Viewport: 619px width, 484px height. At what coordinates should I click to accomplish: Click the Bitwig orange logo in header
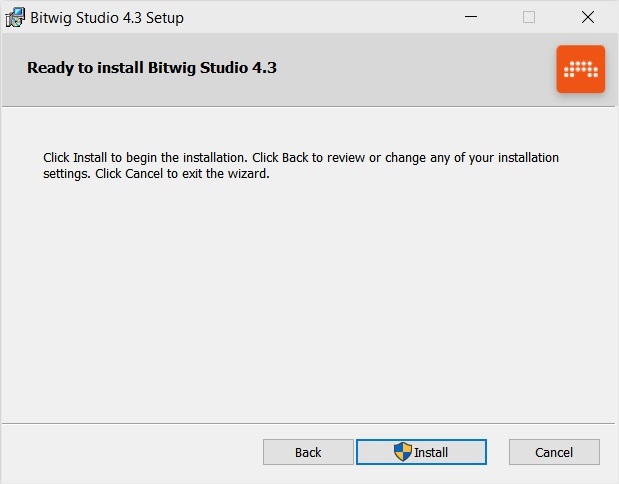tap(580, 69)
